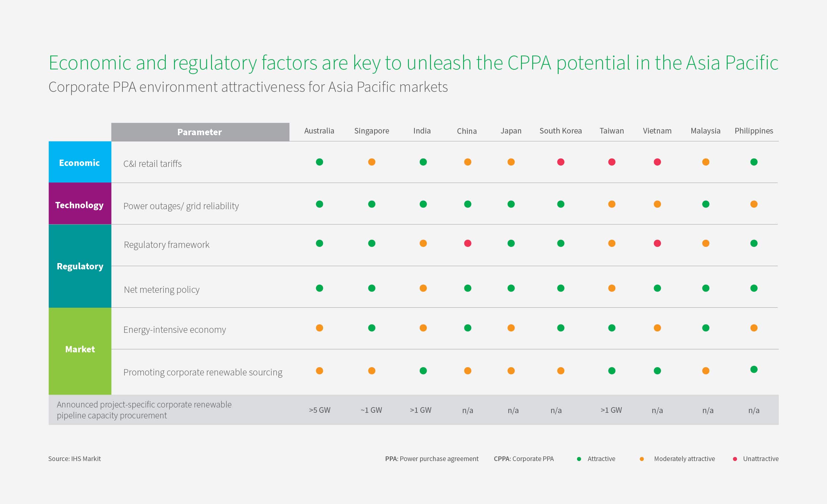Screen dimensions: 827x504
Task: Select the Regulatory category block
Action: coord(80,266)
